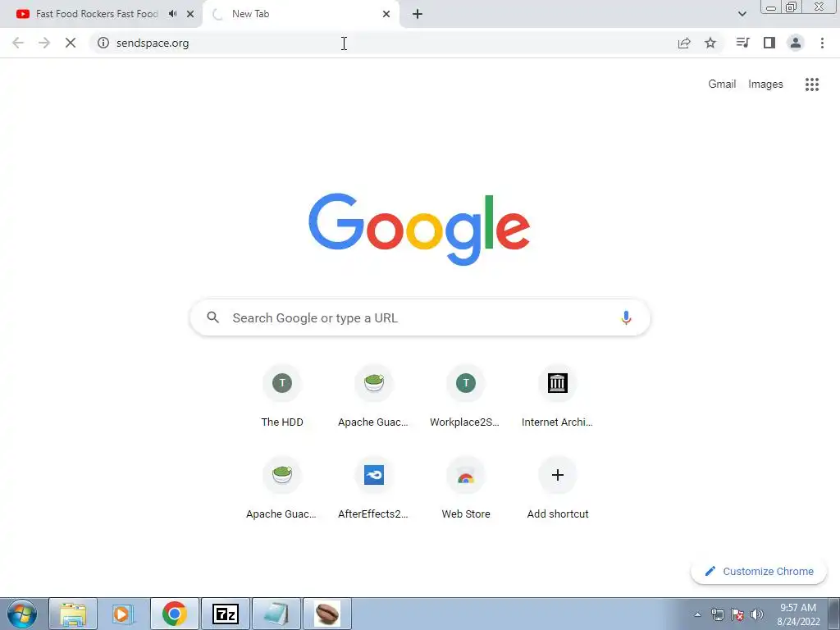Open Windows Media Player from taskbar
Screen dimensions: 840x630
(x=123, y=614)
